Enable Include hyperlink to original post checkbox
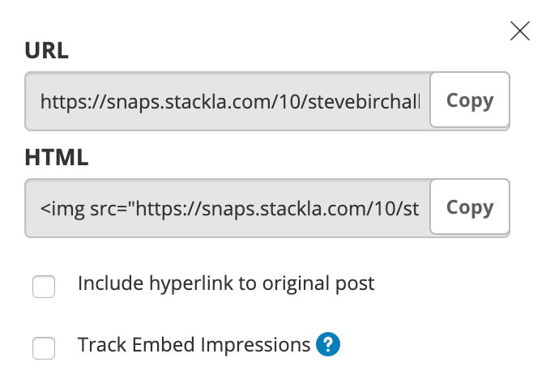 coord(44,287)
